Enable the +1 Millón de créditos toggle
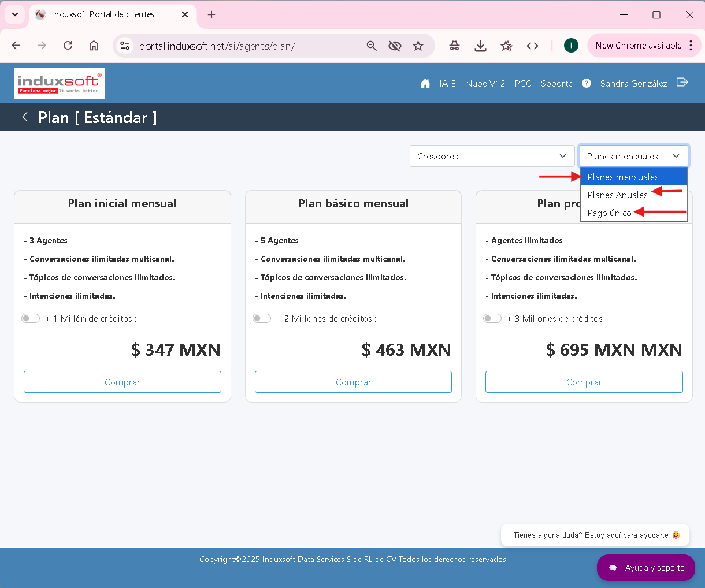Image resolution: width=705 pixels, height=588 pixels. tap(31, 318)
